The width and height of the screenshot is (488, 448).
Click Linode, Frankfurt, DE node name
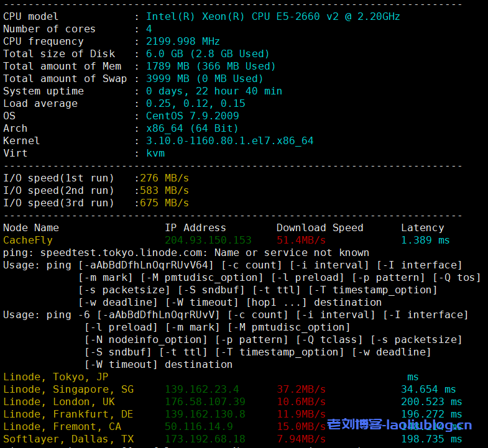coord(68,414)
